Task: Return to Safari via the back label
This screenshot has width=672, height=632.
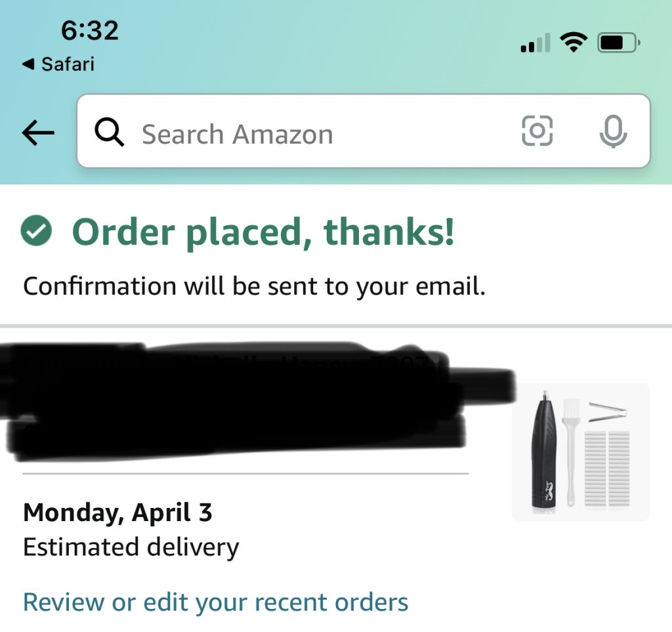Action: click(x=58, y=64)
